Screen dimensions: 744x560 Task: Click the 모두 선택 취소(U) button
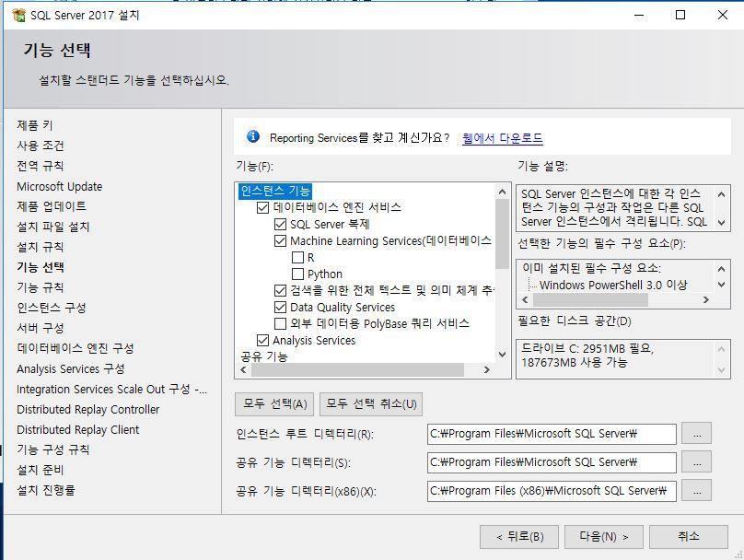[x=371, y=403]
